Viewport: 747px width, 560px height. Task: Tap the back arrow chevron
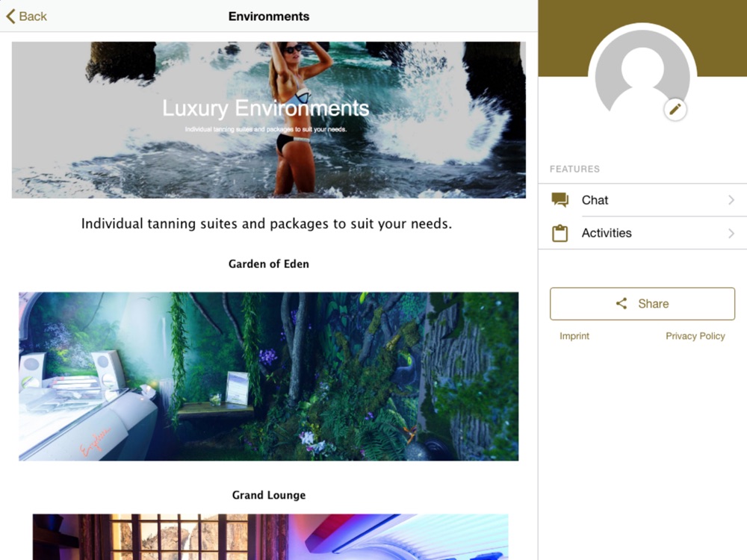point(10,16)
